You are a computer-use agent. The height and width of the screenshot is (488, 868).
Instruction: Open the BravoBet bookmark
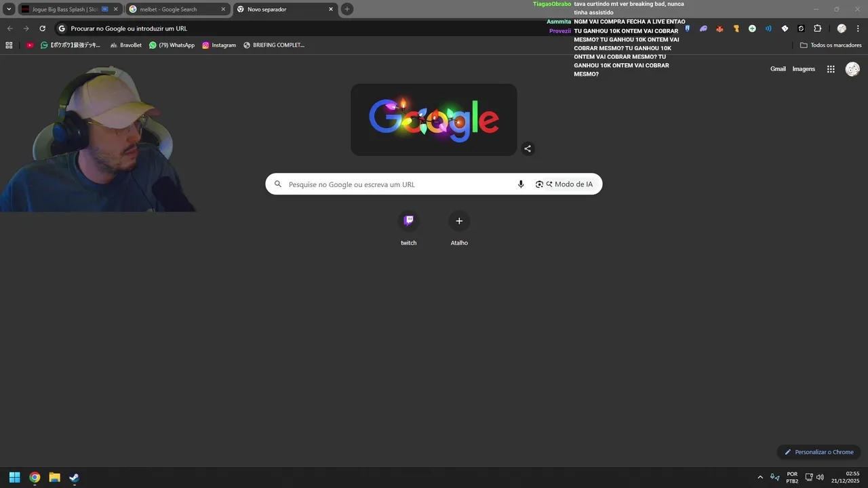[x=125, y=45]
